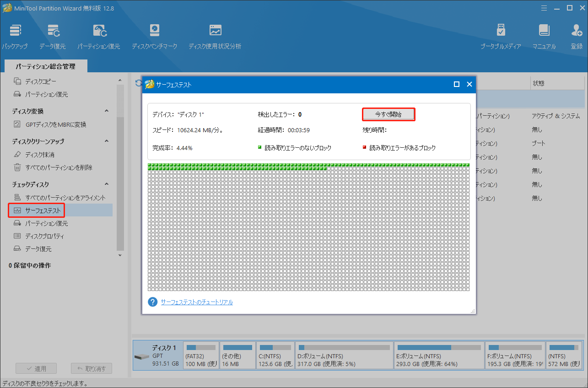Open the マニュアル icon
The image size is (588, 388).
point(544,37)
